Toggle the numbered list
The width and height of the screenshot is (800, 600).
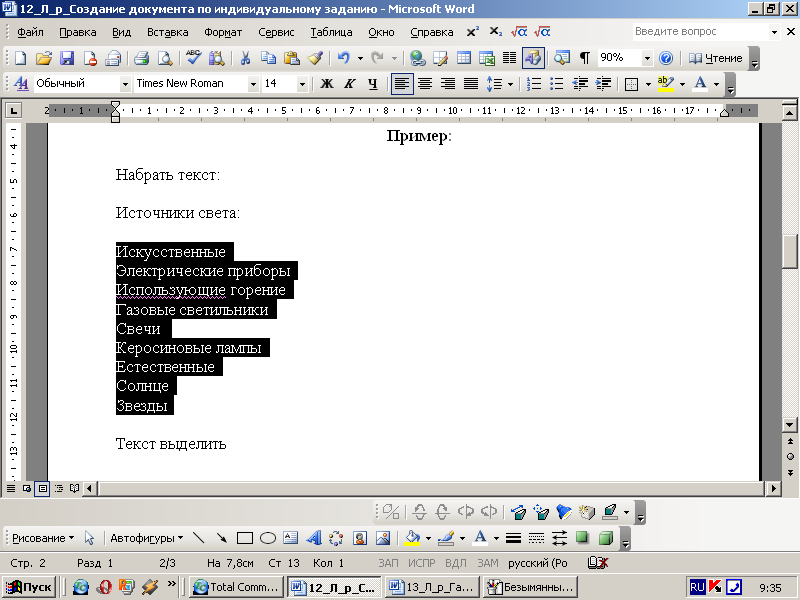(534, 84)
